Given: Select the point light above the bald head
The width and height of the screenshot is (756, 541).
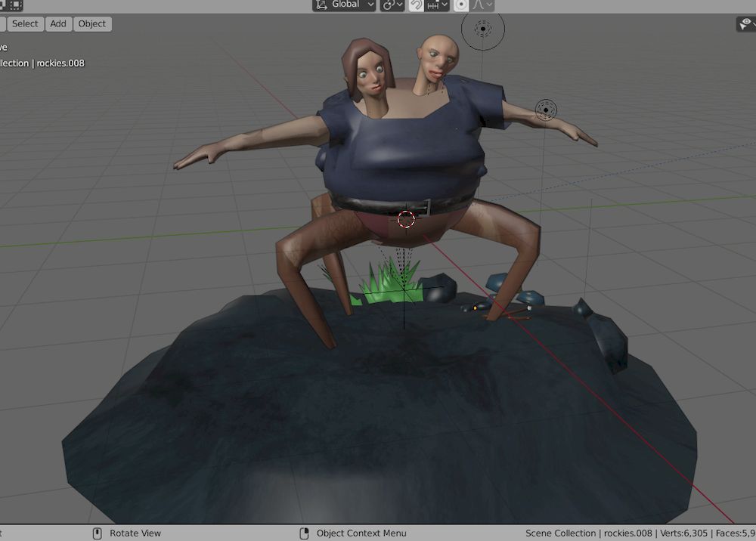Looking at the screenshot, I should (482, 29).
